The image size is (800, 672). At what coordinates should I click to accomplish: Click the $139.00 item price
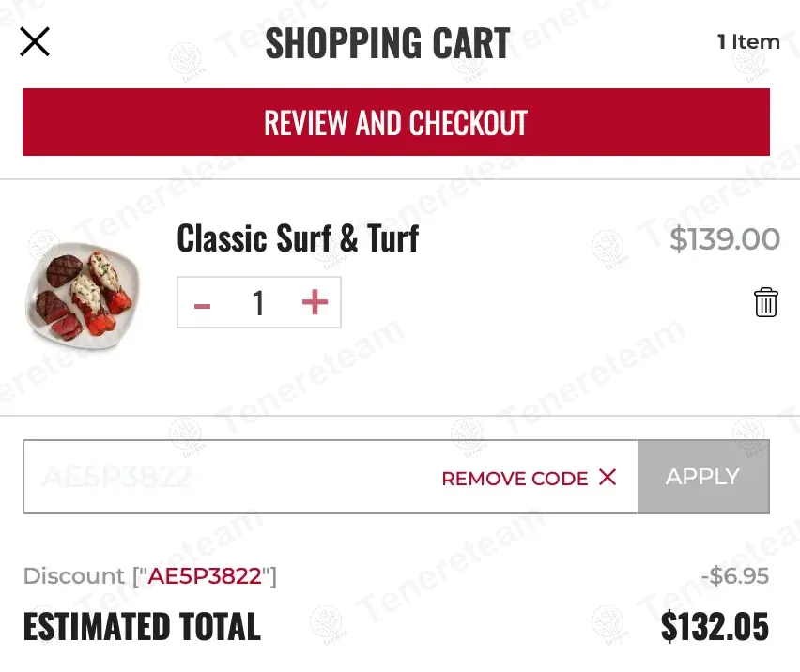(x=724, y=239)
